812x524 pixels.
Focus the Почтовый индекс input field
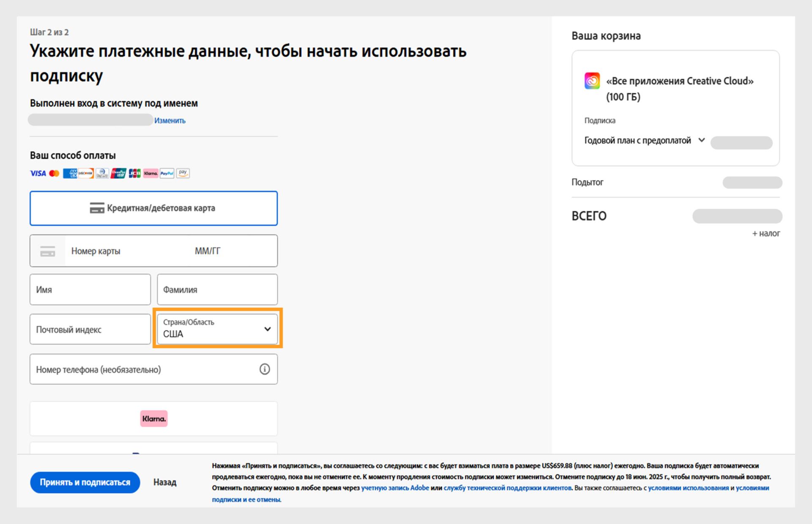pyautogui.click(x=90, y=330)
